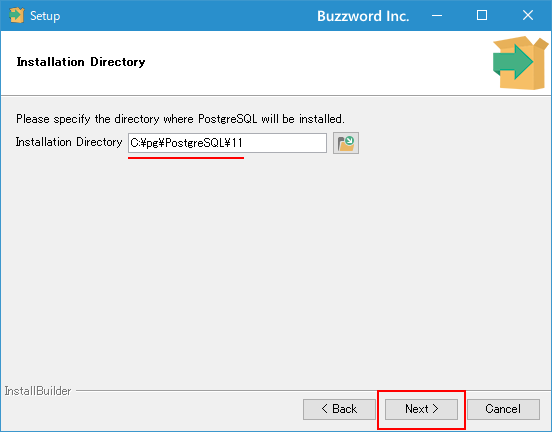Click the 'Please specify the directory' instruction text

pyautogui.click(x=180, y=119)
